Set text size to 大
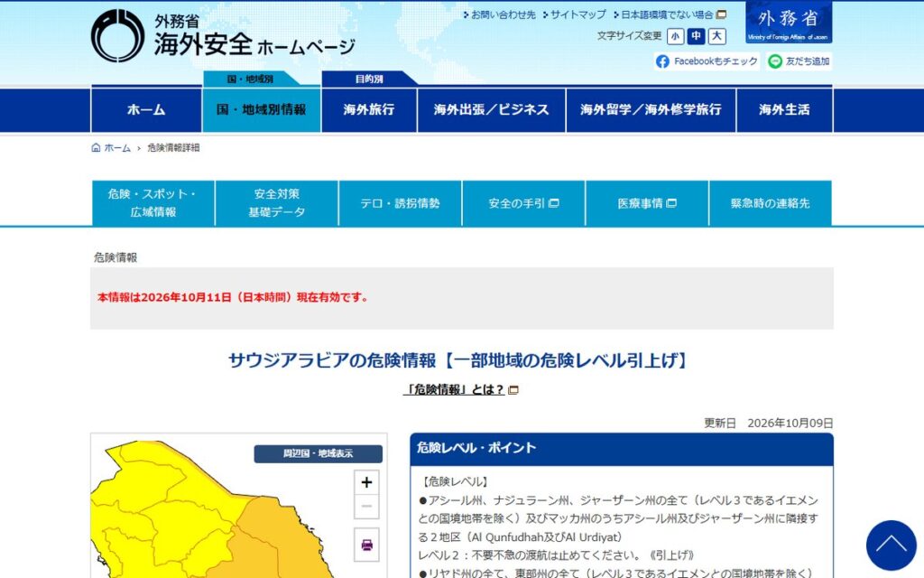This screenshot has width=924, height=578. tap(716, 36)
